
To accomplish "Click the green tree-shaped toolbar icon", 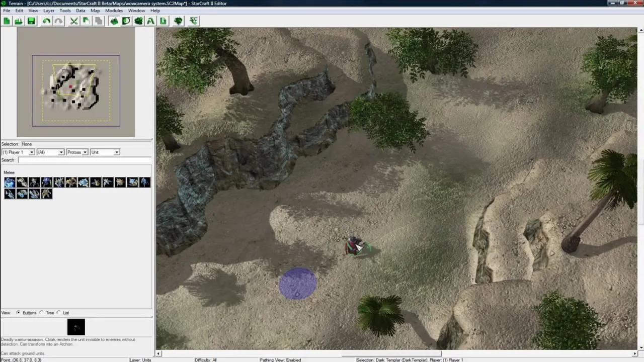I will pos(178,21).
